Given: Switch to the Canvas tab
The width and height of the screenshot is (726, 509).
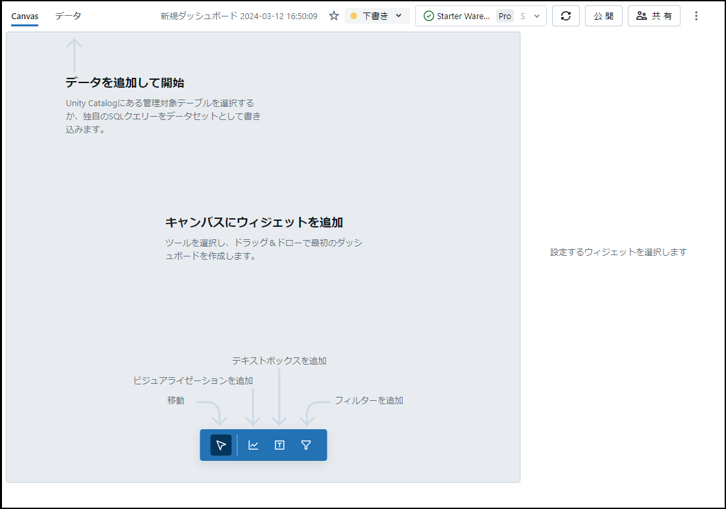Looking at the screenshot, I should pos(25,16).
